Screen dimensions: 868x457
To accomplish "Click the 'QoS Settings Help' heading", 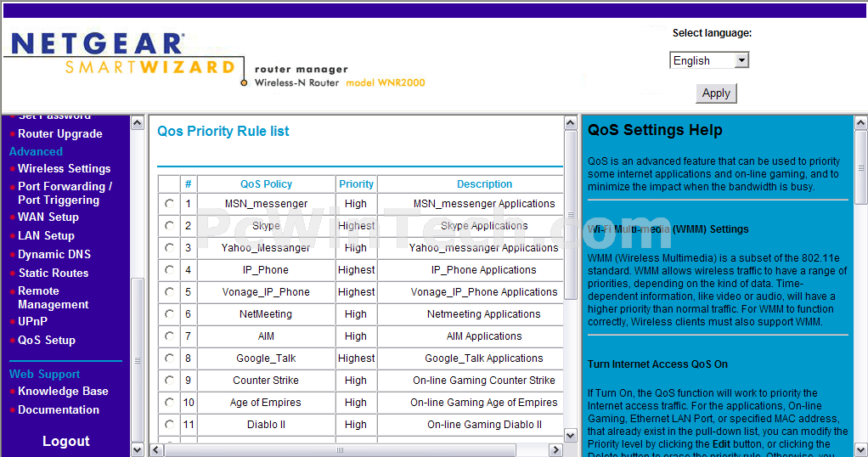I will pyautogui.click(x=655, y=130).
